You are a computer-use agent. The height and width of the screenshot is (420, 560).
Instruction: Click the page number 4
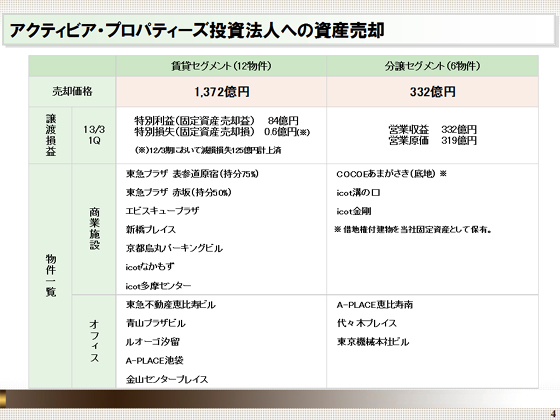point(553,414)
